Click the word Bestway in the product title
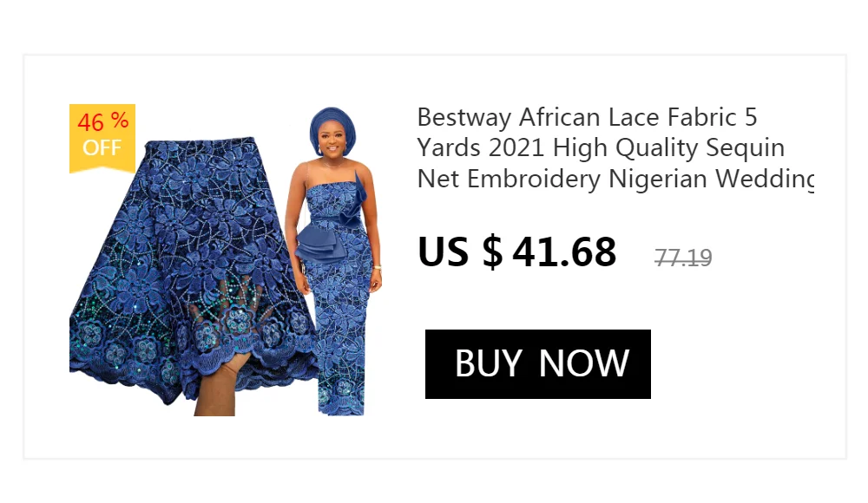 click(x=464, y=118)
